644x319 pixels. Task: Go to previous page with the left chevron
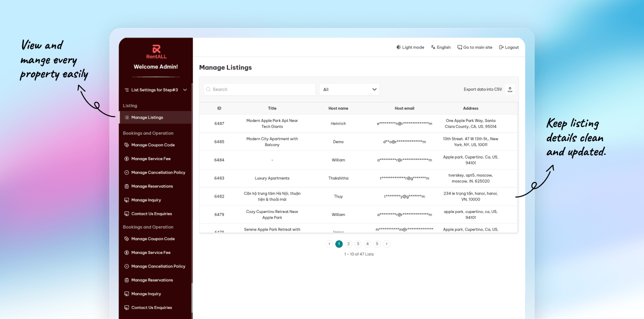329,244
